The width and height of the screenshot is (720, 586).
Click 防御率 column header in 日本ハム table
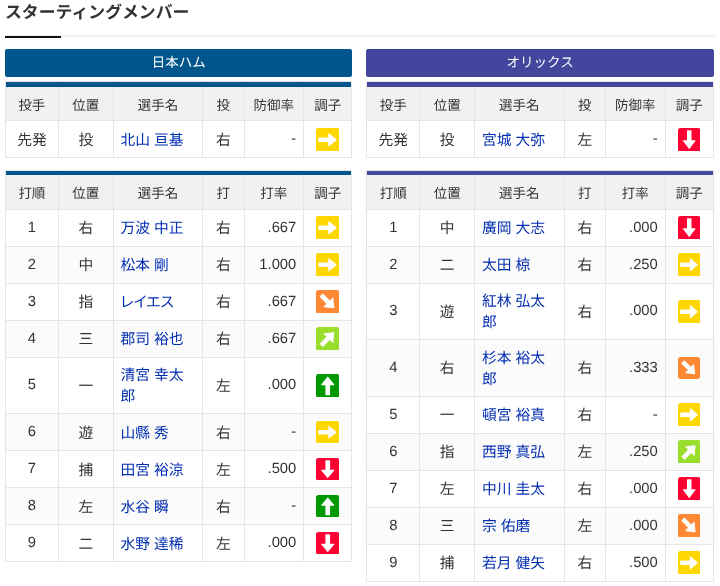(274, 105)
